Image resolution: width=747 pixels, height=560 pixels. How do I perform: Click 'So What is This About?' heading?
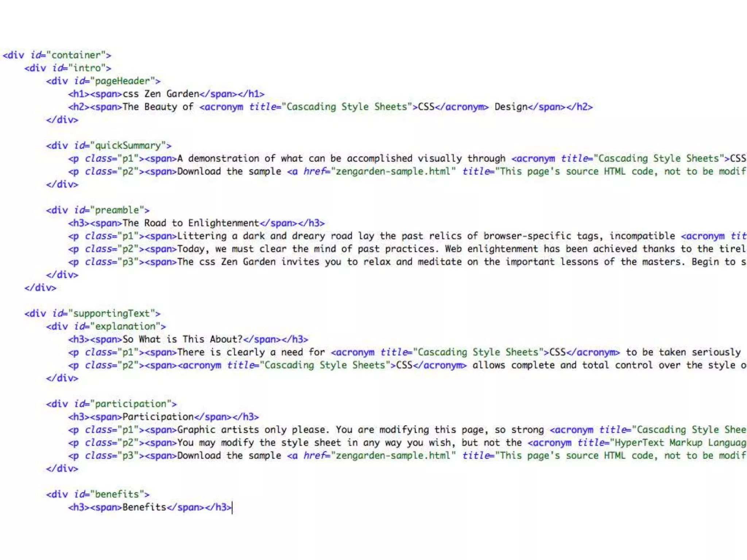coord(182,339)
